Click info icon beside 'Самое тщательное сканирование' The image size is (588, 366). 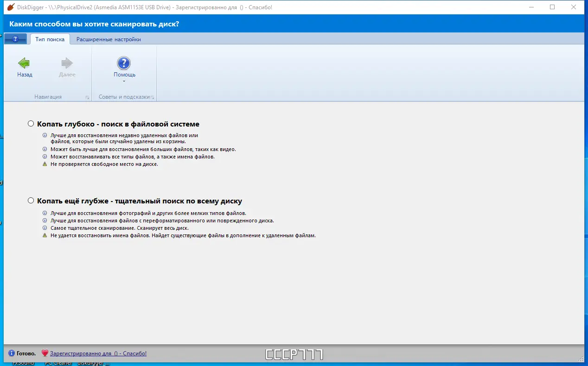[x=45, y=228]
